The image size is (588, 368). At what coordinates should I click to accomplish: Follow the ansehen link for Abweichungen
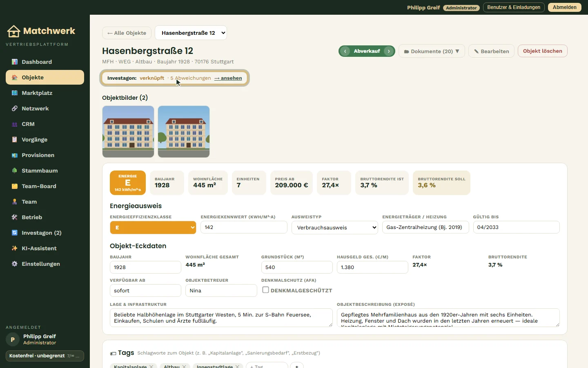tap(228, 78)
